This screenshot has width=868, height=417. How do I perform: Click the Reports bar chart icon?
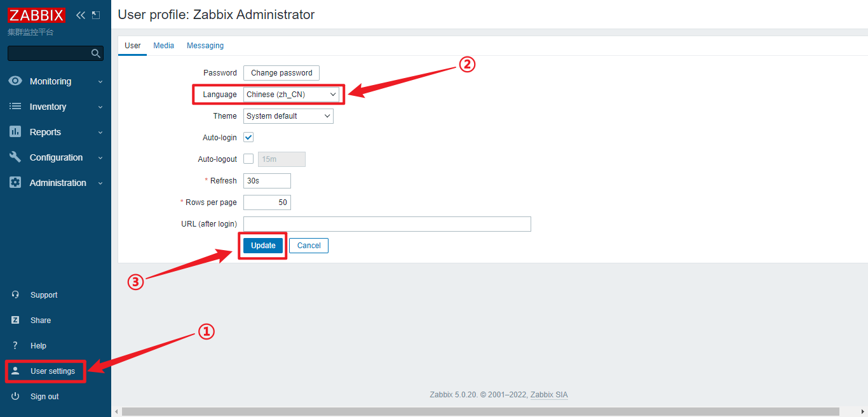click(15, 132)
